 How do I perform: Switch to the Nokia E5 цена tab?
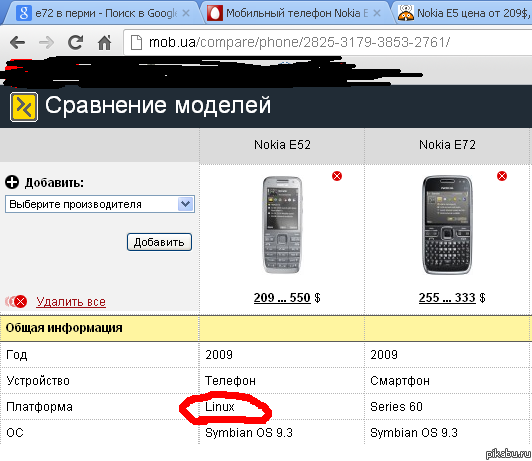tap(463, 13)
